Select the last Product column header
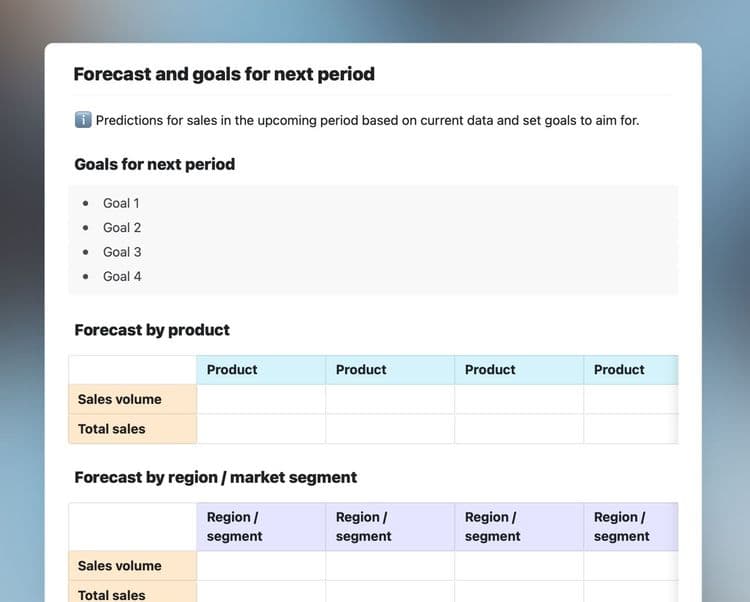Viewport: 750px width, 602px height. pos(630,370)
